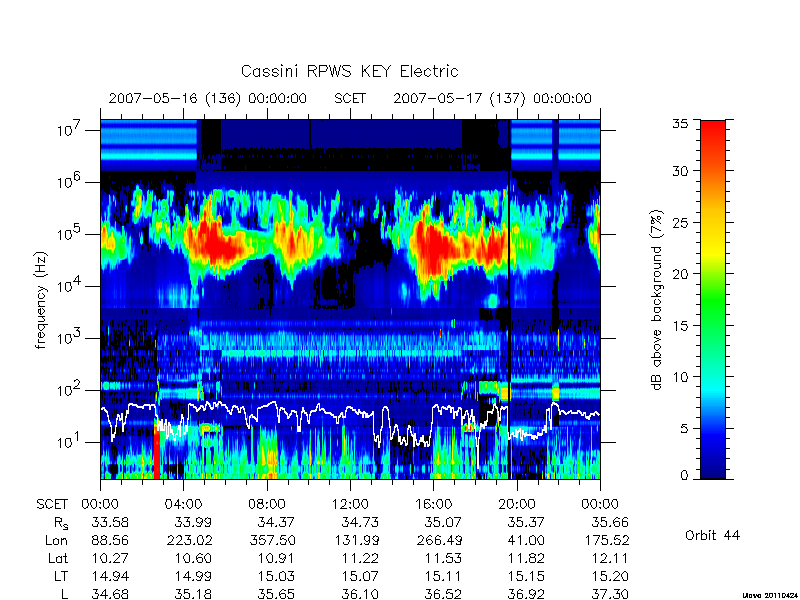
Task: Click the LT value 15.11
Action: pos(443,576)
